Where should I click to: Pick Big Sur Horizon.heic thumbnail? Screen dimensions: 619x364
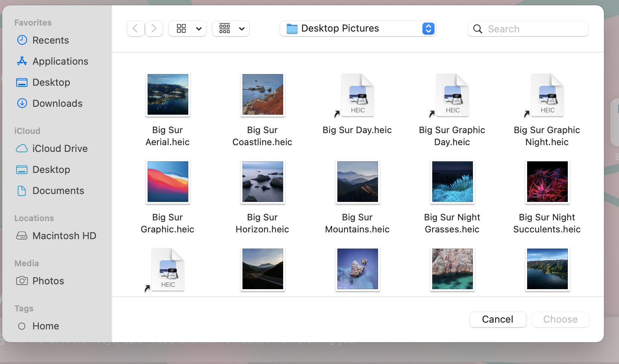click(263, 182)
